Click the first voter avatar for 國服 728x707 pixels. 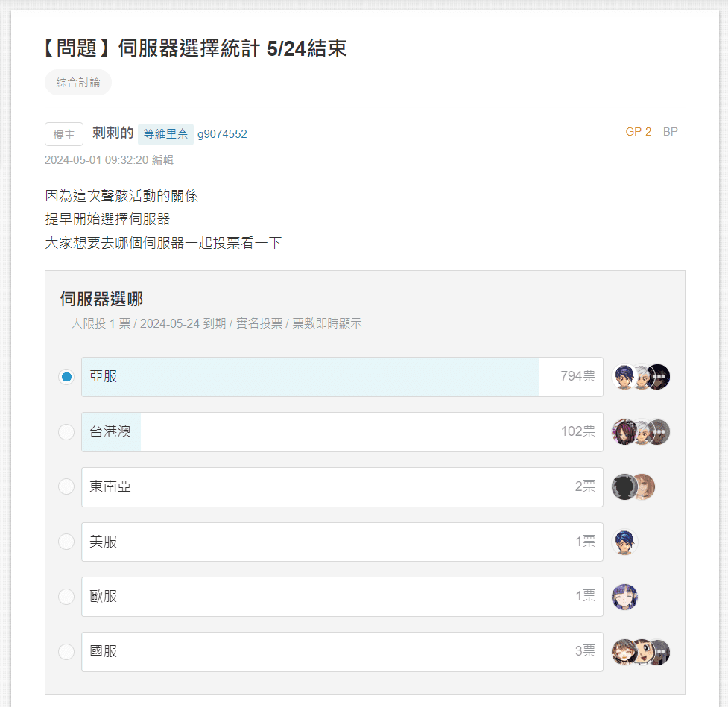pos(624,652)
